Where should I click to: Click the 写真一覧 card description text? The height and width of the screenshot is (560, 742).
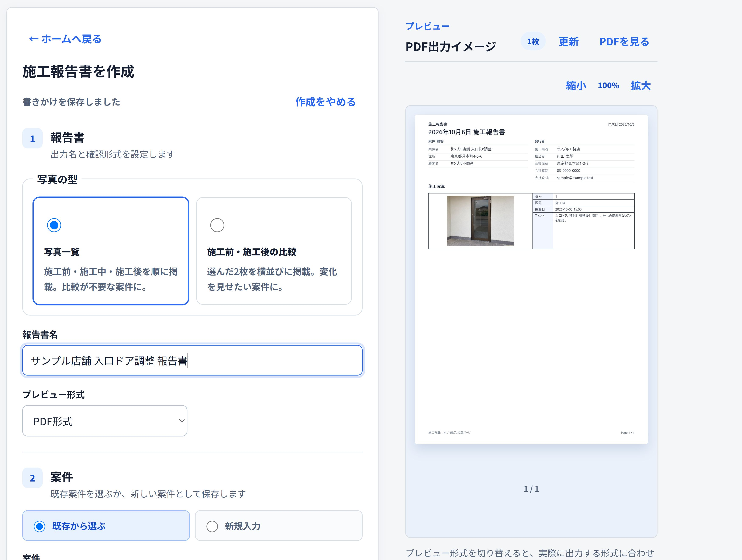pyautogui.click(x=111, y=279)
